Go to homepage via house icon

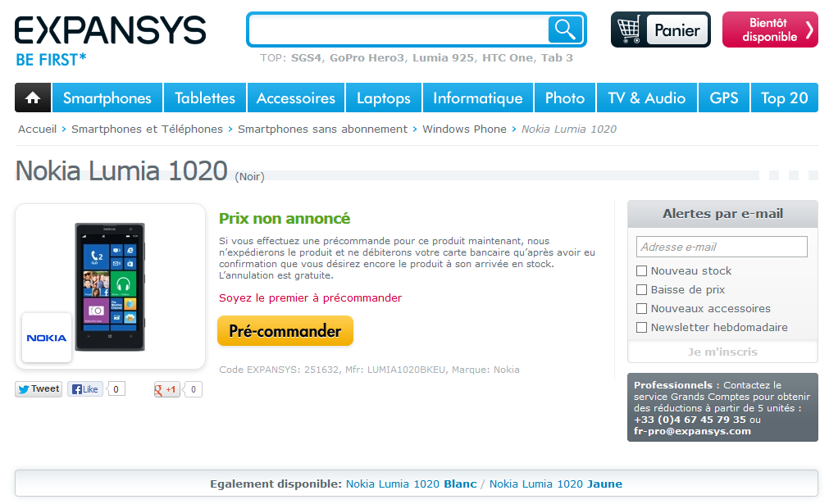pos(33,98)
